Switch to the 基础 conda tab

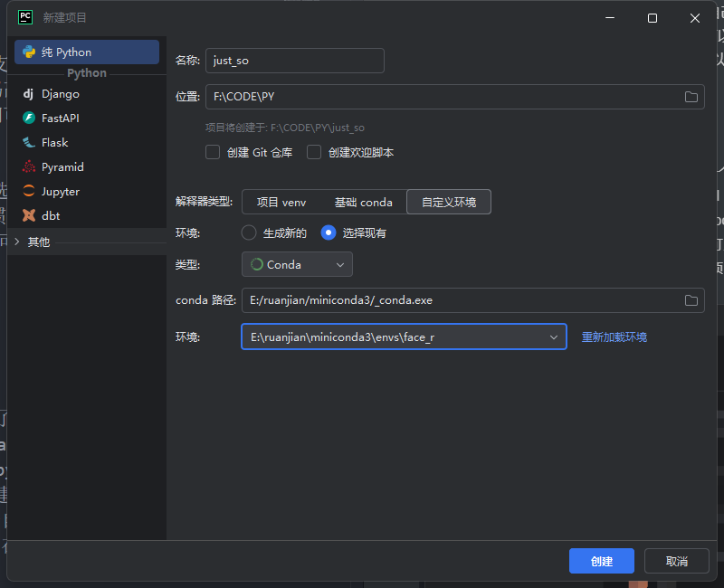[363, 202]
